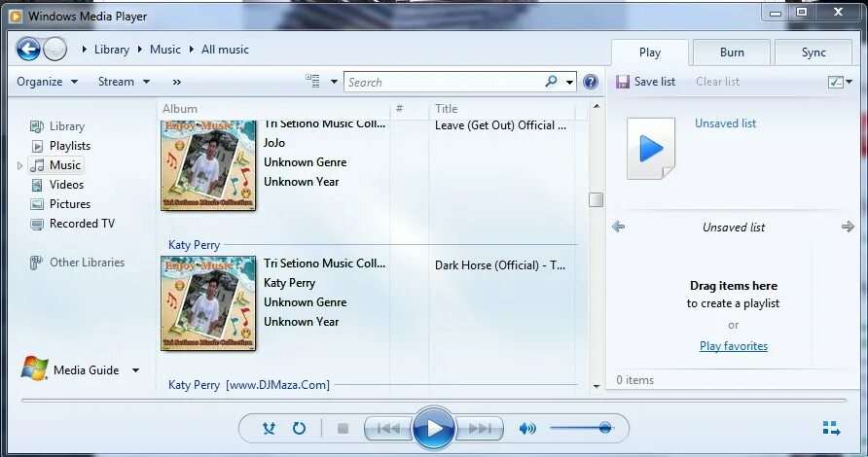The height and width of the screenshot is (457, 868).
Task: Click the list scroll down arrow
Action: [597, 386]
